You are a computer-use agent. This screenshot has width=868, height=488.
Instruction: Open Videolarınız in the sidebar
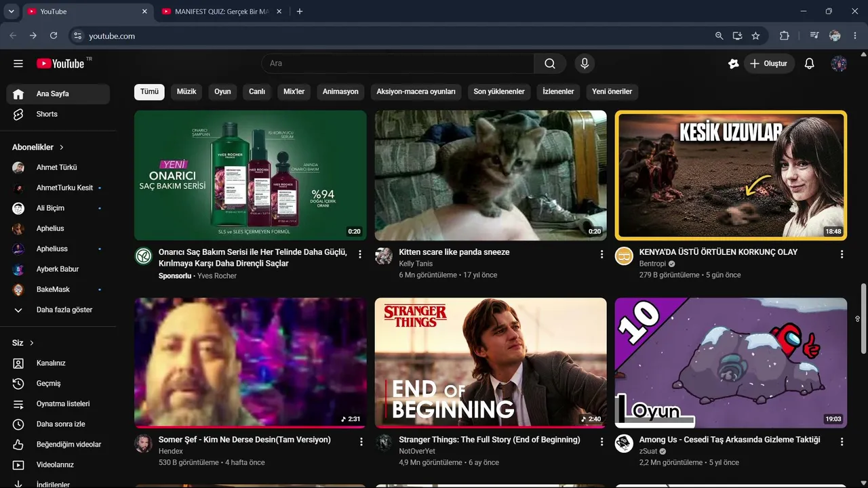point(58,465)
